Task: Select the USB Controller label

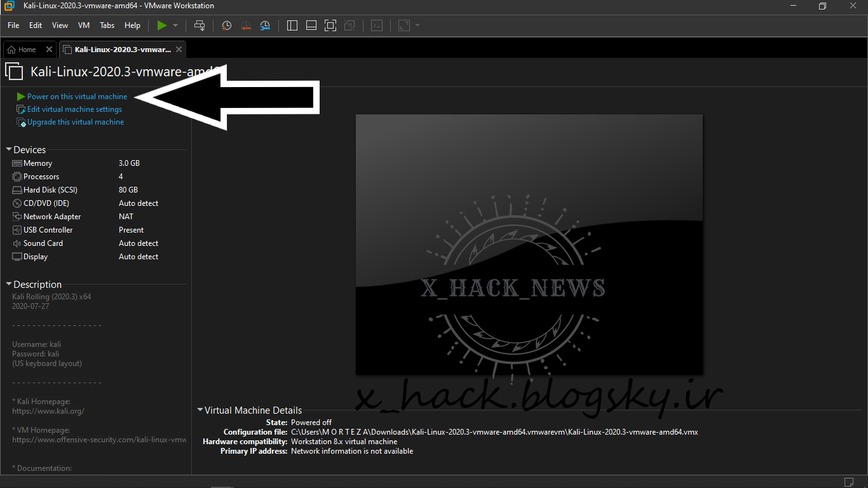Action: tap(48, 230)
